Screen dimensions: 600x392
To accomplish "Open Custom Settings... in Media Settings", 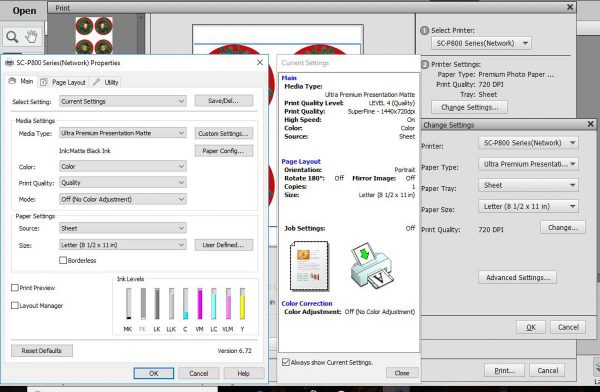I will pyautogui.click(x=224, y=133).
